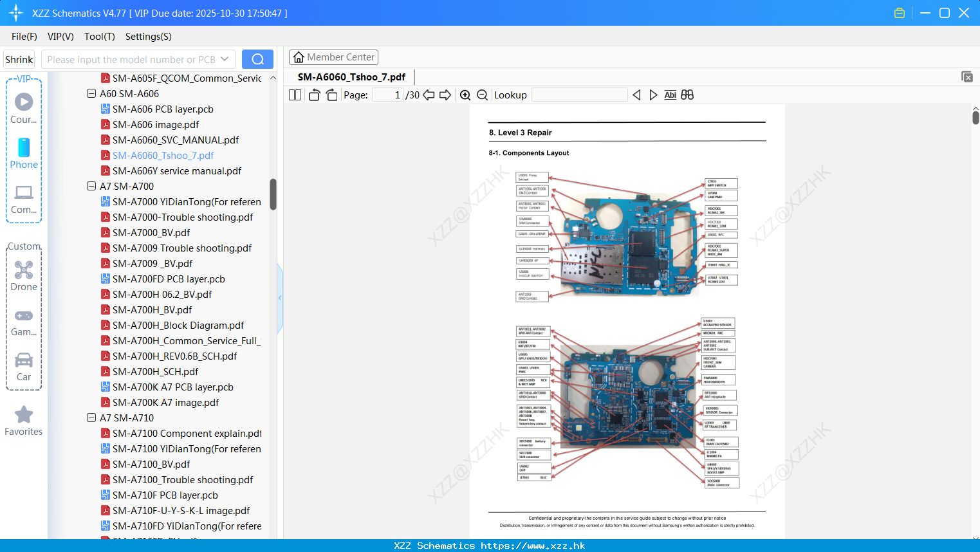Open SM-A606 image.pdf
This screenshot has height=552, width=980.
(156, 125)
